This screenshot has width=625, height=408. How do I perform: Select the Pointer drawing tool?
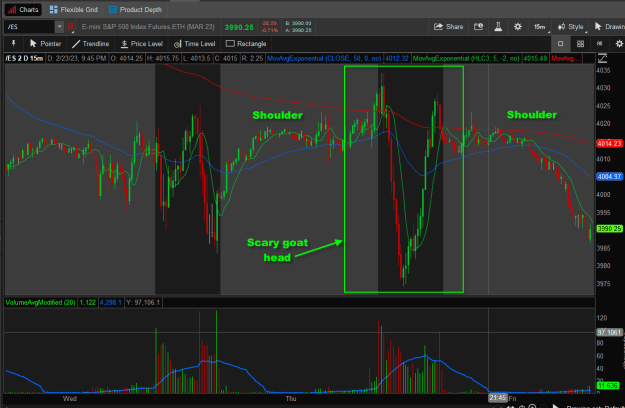(x=45, y=43)
